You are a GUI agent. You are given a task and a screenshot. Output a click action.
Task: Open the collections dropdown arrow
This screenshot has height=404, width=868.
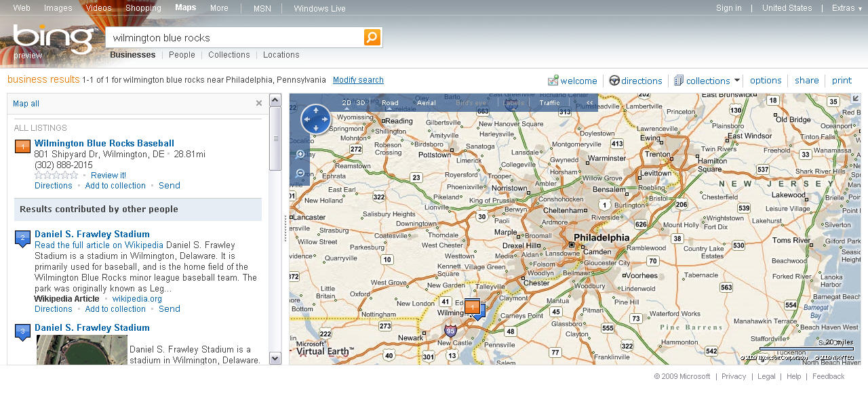click(x=737, y=81)
